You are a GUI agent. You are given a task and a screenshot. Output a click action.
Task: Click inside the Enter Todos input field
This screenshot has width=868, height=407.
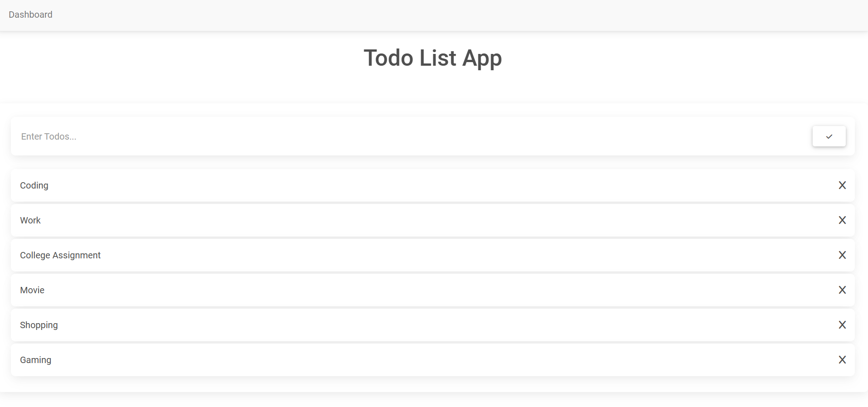click(181, 136)
